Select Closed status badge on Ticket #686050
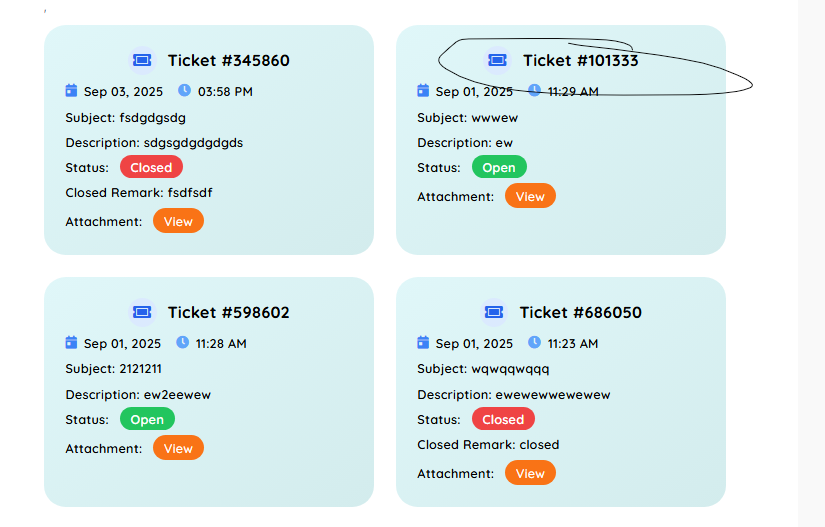The image size is (825, 527). click(503, 419)
